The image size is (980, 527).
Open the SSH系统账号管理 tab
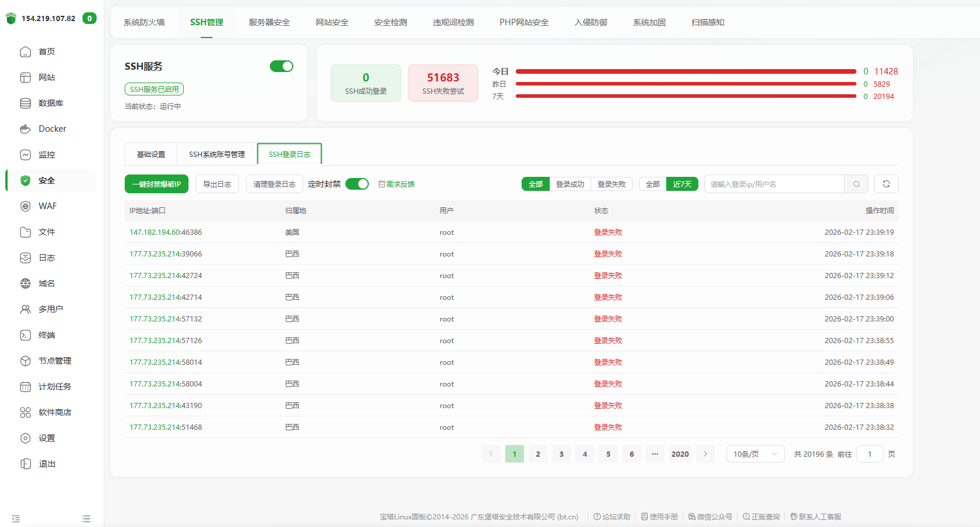coord(217,154)
